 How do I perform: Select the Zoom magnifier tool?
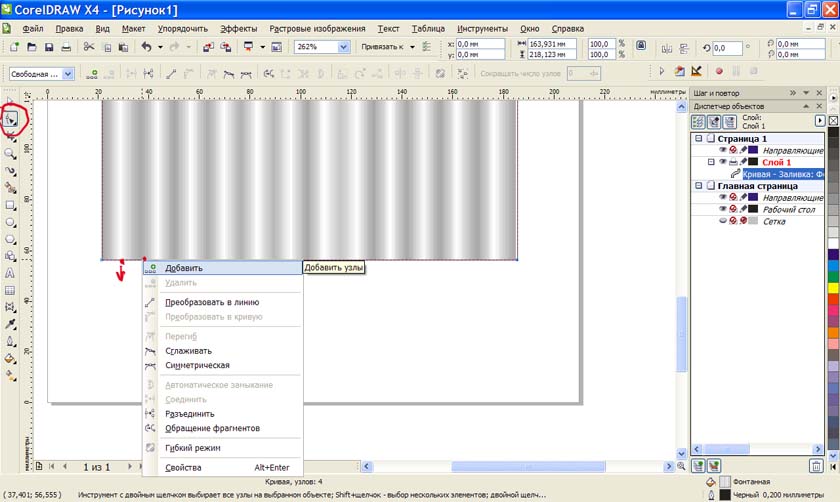point(11,153)
